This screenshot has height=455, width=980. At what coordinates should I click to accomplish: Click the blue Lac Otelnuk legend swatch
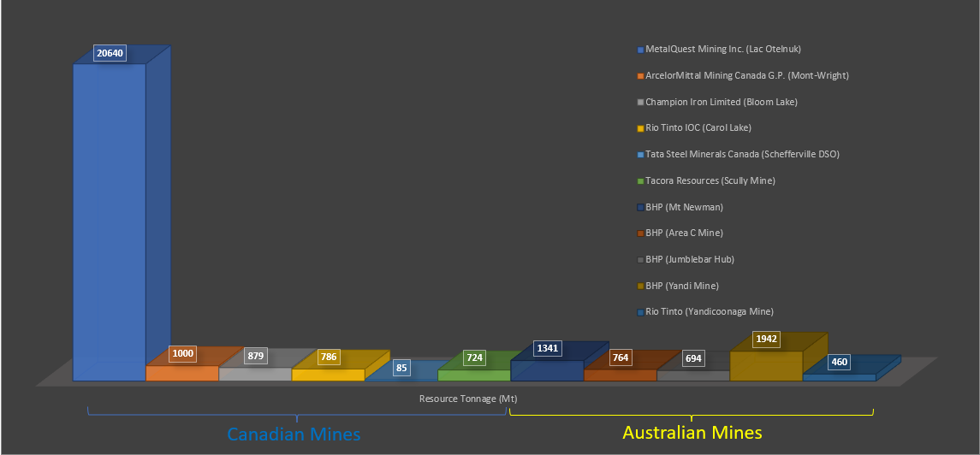click(x=639, y=50)
